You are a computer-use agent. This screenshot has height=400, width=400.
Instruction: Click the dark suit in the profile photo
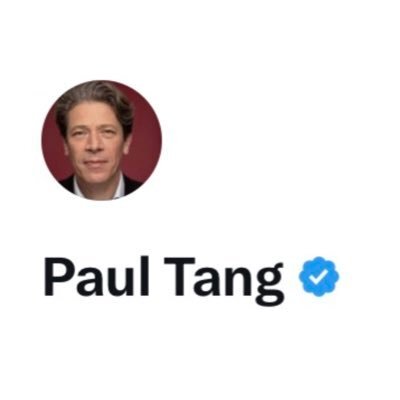tap(132, 187)
